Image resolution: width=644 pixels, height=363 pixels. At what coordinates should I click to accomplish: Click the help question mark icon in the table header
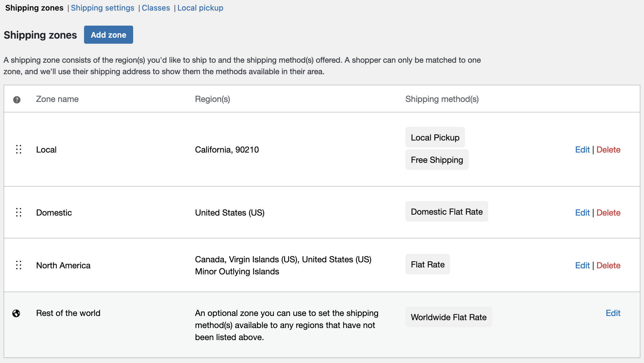pos(17,99)
